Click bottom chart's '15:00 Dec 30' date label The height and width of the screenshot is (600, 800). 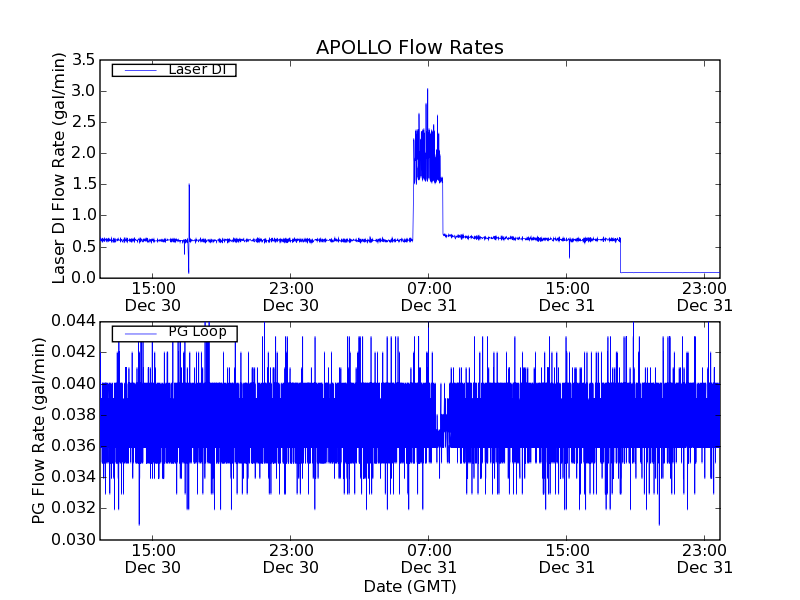[153, 559]
